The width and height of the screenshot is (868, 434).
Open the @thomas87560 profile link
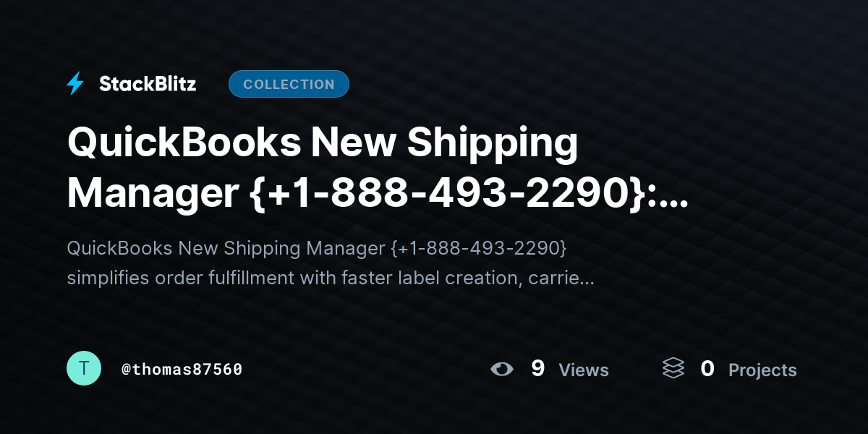point(182,369)
